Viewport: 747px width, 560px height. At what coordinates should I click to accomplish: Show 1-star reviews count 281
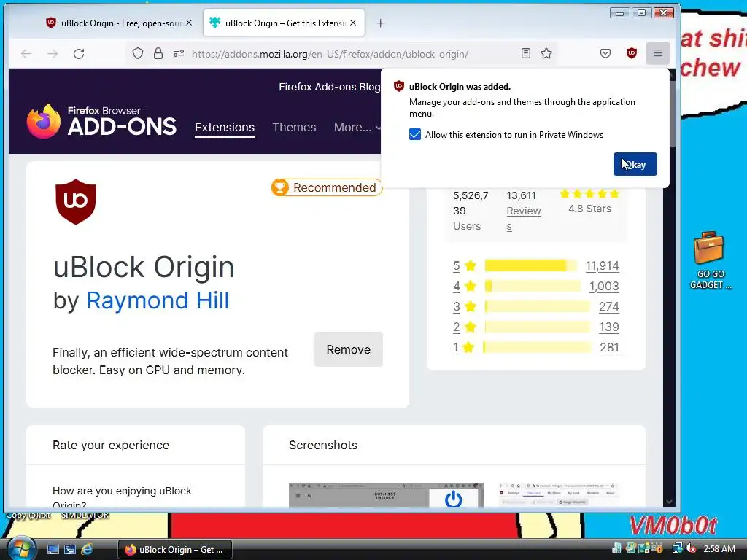tap(608, 348)
